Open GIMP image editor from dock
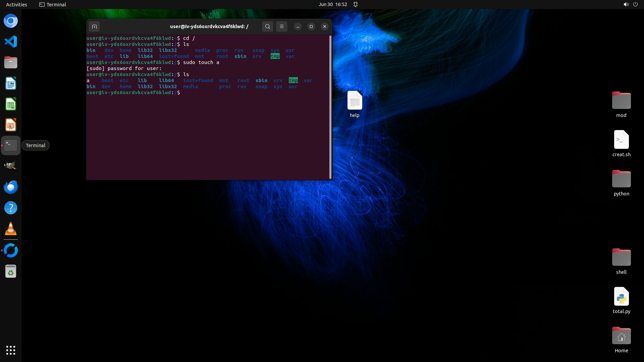Image resolution: width=644 pixels, height=362 pixels. [x=11, y=166]
